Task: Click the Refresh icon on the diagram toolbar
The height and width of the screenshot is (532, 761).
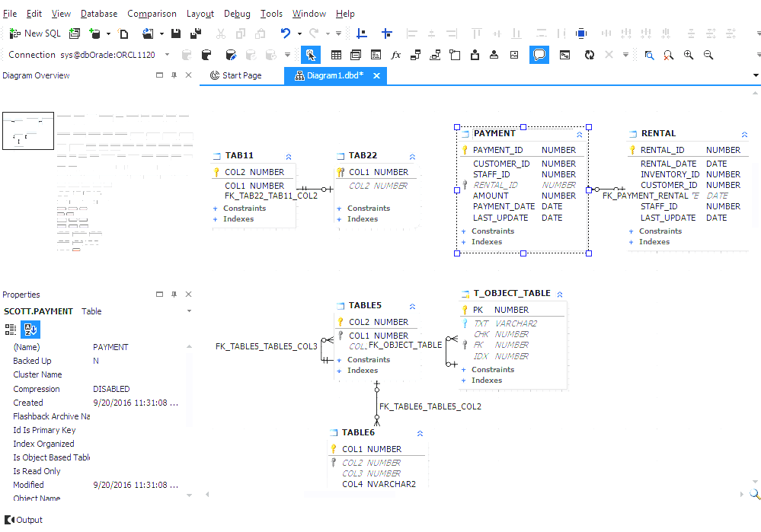Action: coord(589,55)
